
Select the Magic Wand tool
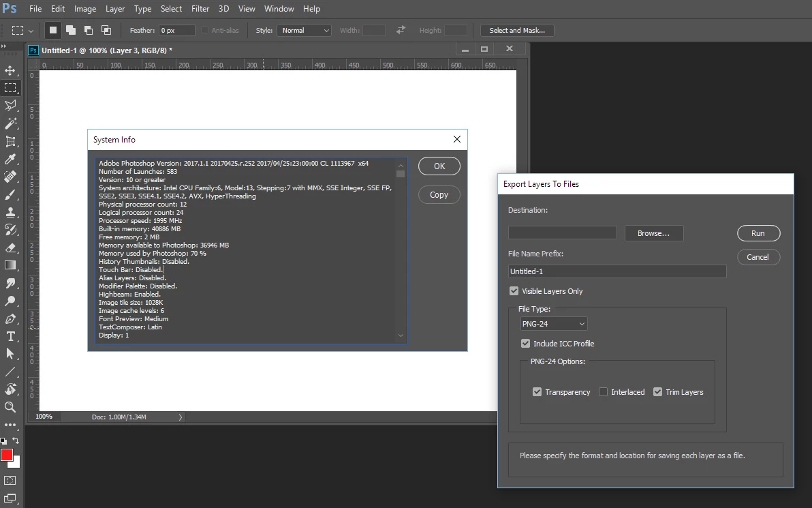(x=10, y=123)
